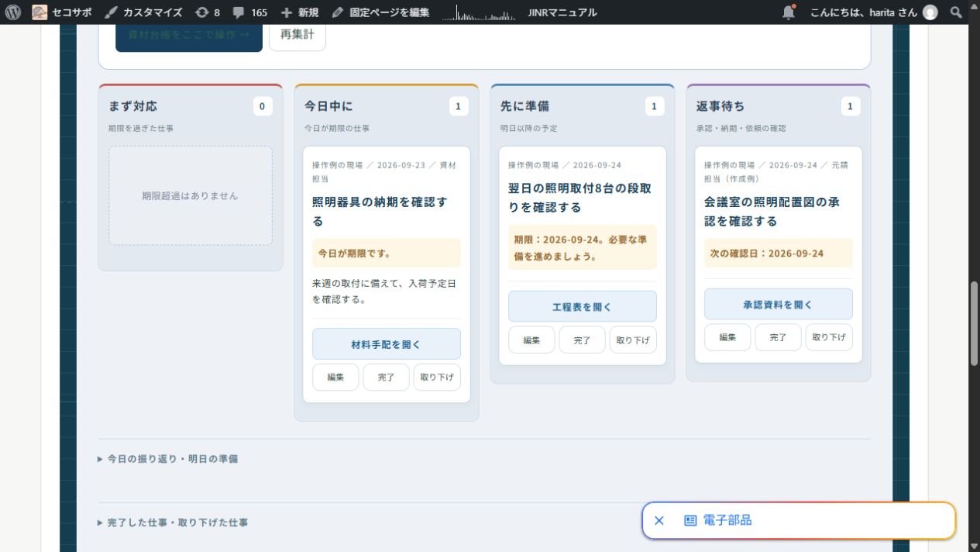Open the site stats sparkline graph
The image size is (980, 552).
[x=479, y=12]
